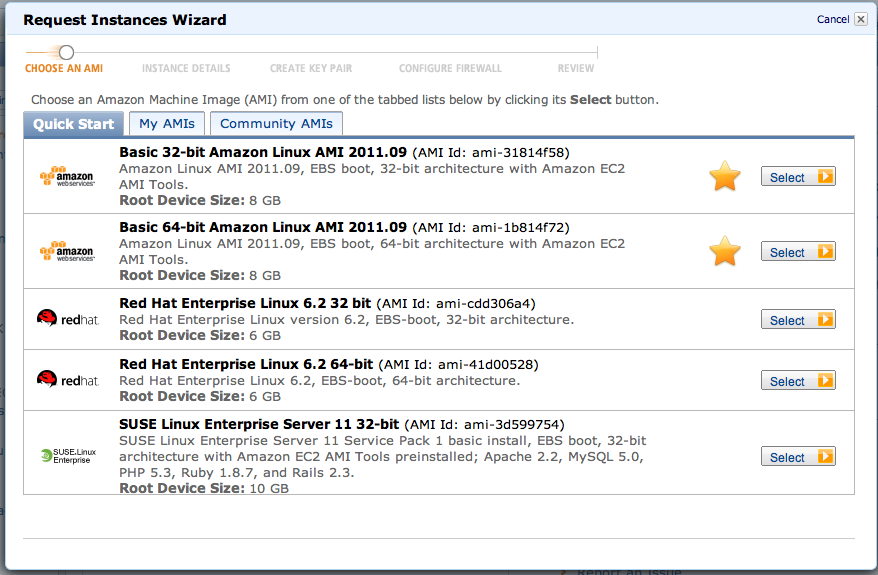This screenshot has height=575, width=878.
Task: Click the AMI Id ami-3d599754 text
Action: [x=484, y=425]
